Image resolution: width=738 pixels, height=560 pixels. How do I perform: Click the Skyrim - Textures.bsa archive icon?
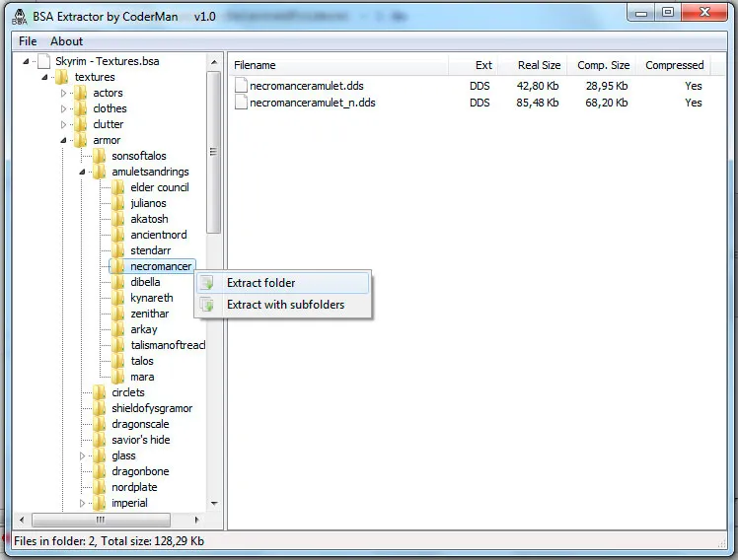point(43,61)
